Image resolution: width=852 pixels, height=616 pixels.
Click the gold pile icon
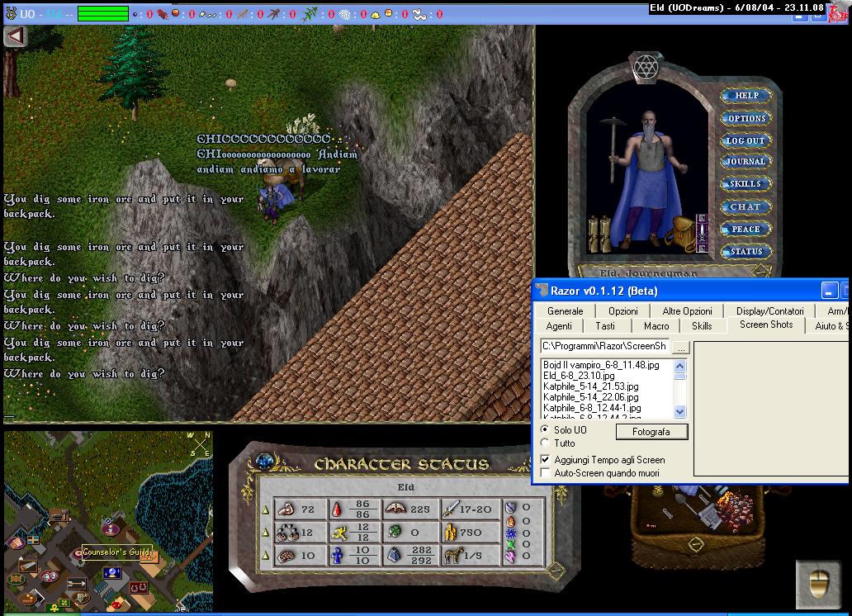click(451, 533)
